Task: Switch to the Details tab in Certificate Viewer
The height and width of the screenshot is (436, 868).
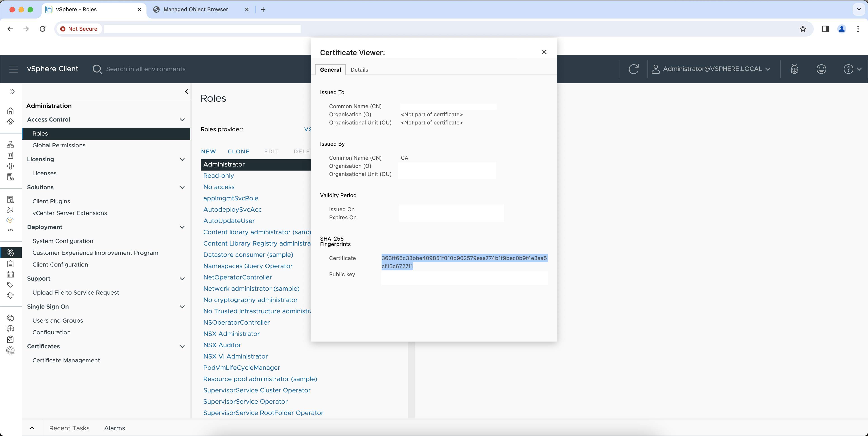Action: tap(359, 69)
